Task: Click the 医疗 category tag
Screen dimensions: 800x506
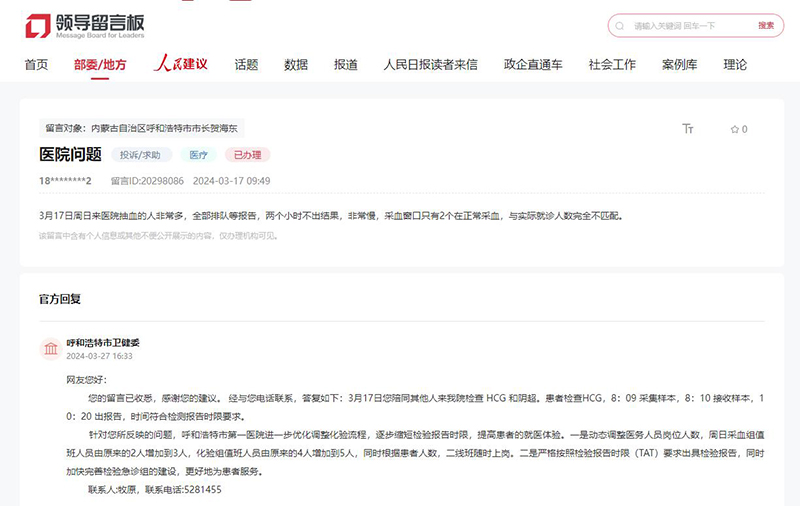Action: [x=198, y=155]
